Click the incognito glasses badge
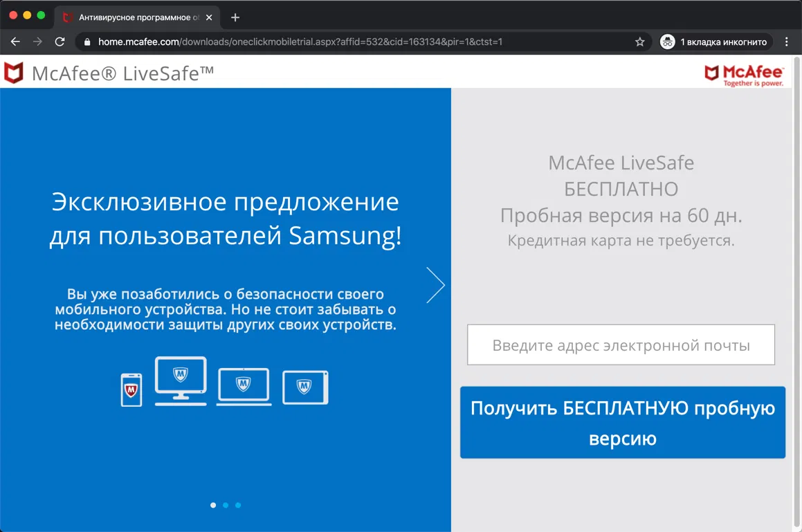 point(667,42)
